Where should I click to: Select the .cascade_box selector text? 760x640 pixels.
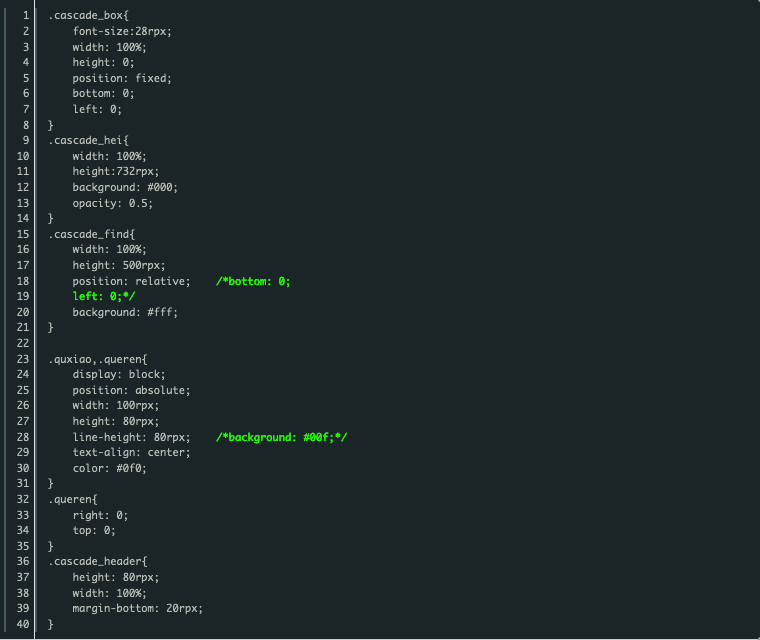click(x=88, y=16)
